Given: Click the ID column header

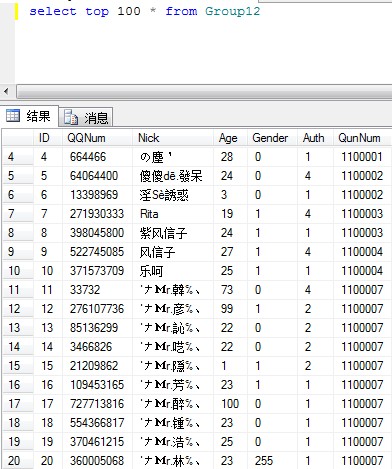Looking at the screenshot, I should click(48, 138).
